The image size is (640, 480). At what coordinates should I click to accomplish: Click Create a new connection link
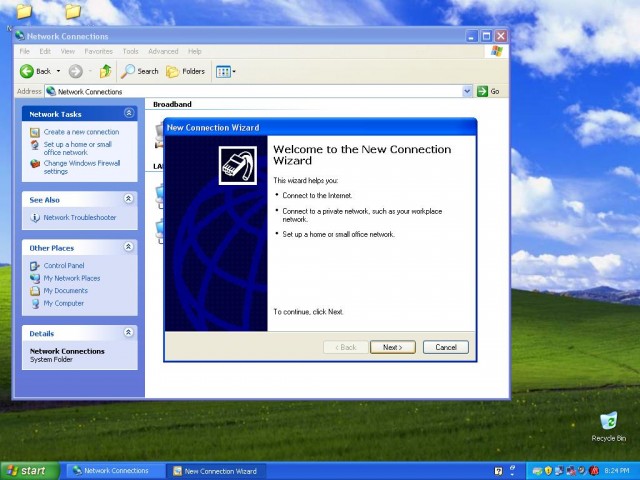[81, 132]
